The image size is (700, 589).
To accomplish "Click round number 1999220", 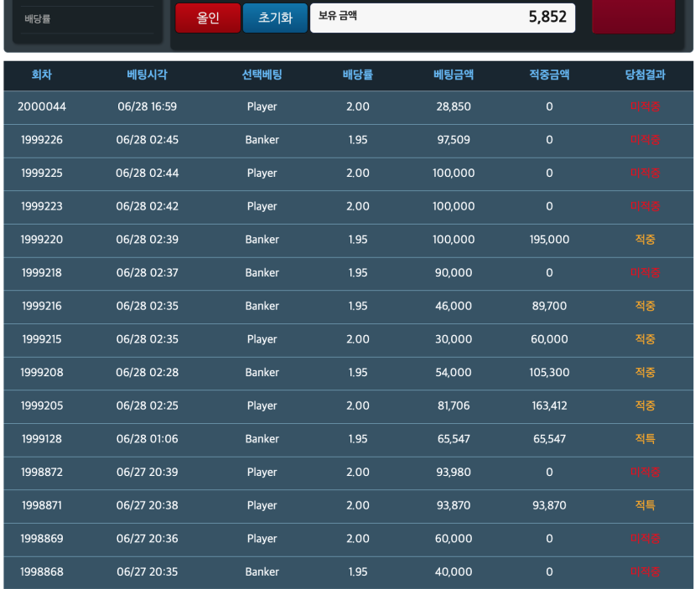I will [42, 240].
